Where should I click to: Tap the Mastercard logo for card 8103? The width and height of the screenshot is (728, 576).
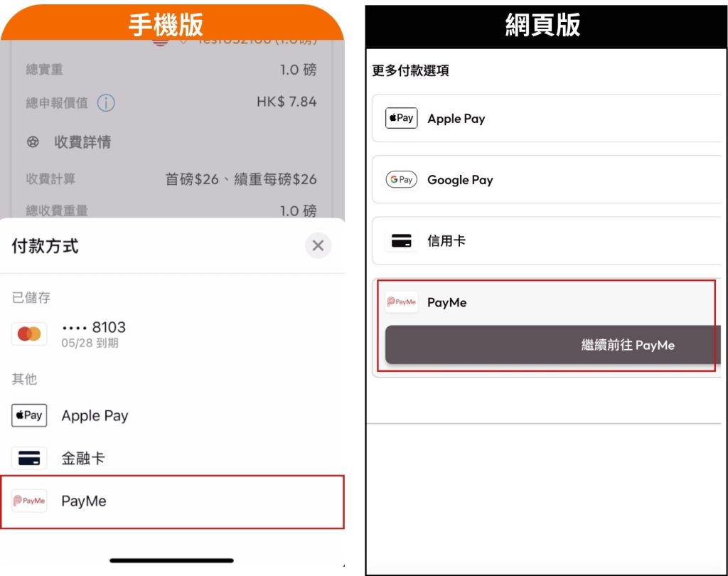click(x=29, y=334)
